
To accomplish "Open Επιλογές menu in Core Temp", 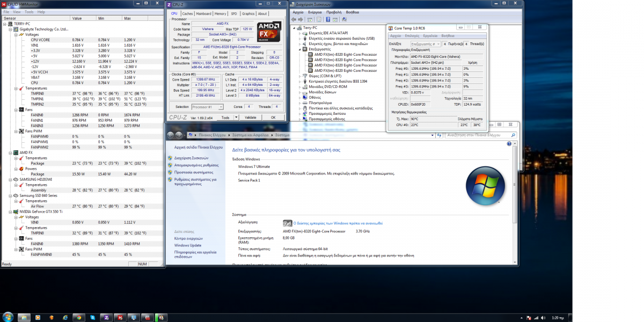I will point(412,35).
